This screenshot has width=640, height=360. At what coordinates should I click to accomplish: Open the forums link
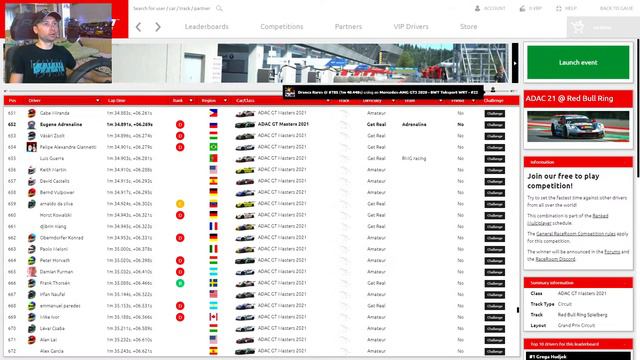pyautogui.click(x=612, y=252)
